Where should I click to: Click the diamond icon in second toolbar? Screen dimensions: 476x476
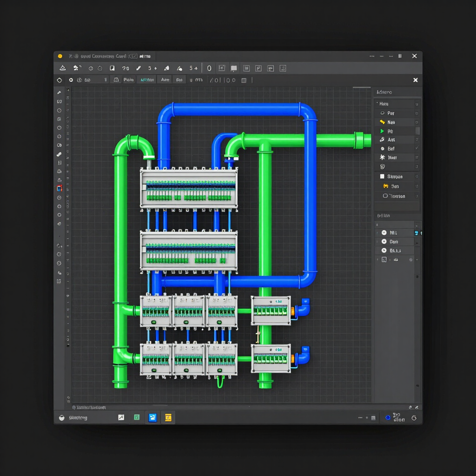[59, 80]
